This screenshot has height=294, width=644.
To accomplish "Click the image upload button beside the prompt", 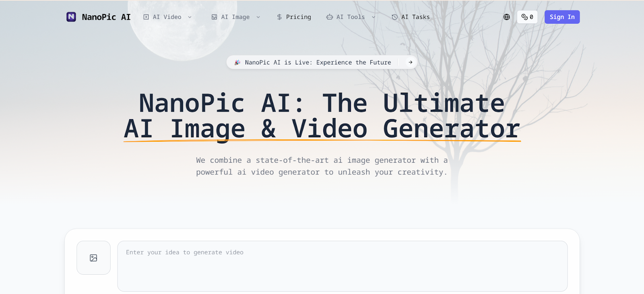I will [93, 258].
